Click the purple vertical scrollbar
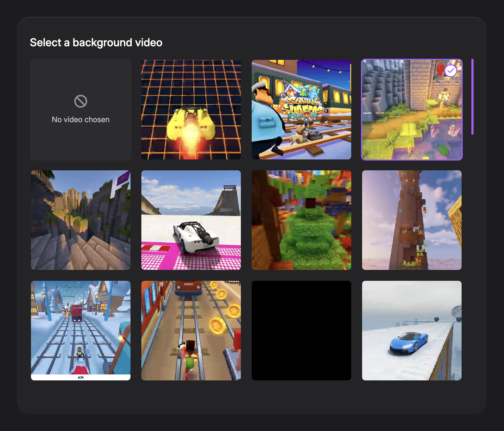The image size is (504, 431). (x=472, y=97)
